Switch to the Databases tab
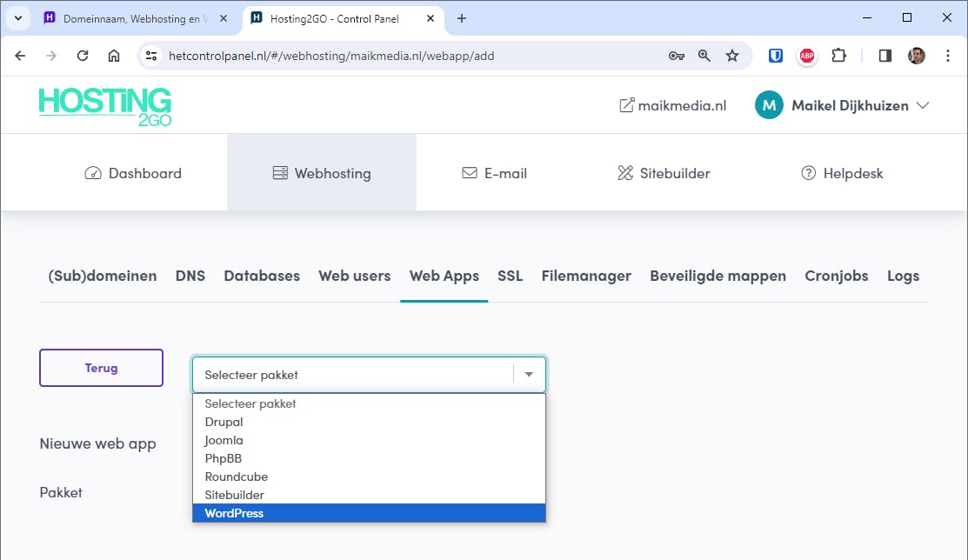This screenshot has width=968, height=560. tap(262, 276)
